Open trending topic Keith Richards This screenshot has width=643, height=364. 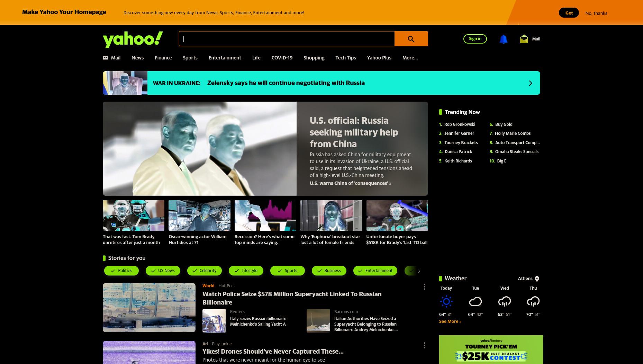click(458, 161)
